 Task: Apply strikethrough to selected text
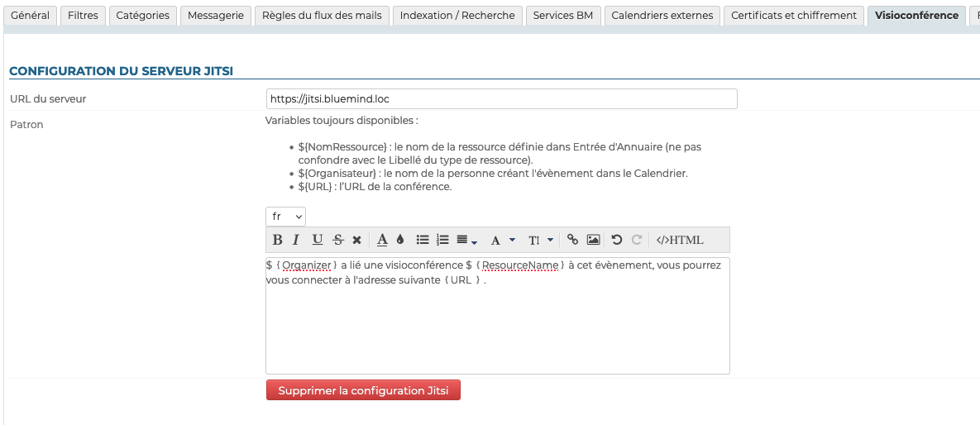click(x=337, y=240)
